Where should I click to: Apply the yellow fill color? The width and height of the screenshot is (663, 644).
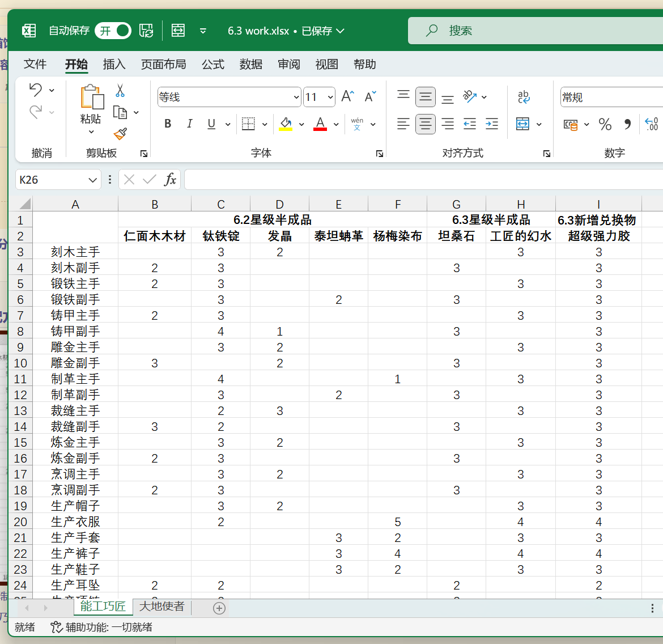tap(286, 124)
